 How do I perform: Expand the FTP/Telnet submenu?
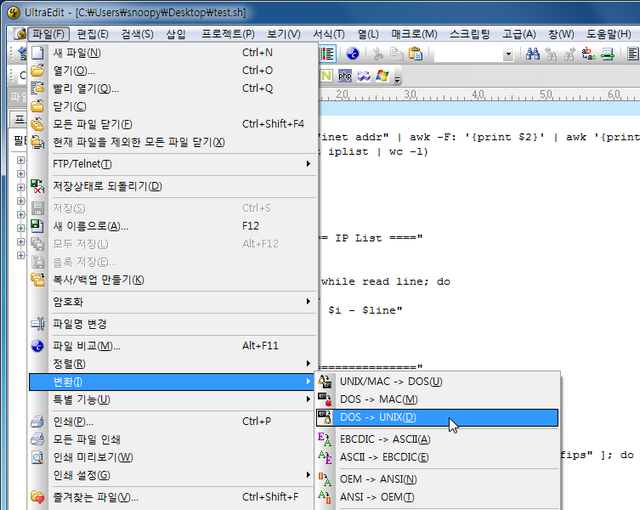(x=173, y=164)
